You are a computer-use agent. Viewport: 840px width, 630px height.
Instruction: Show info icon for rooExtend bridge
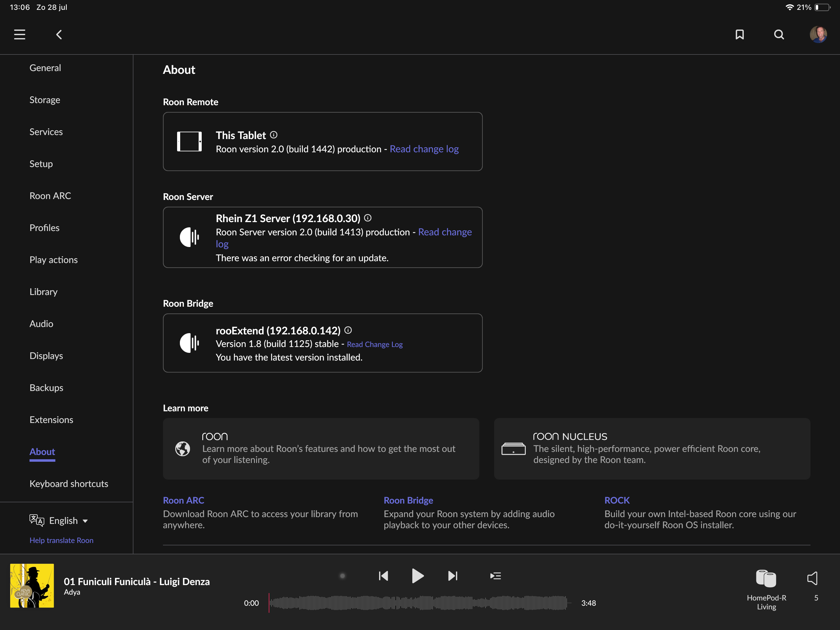pyautogui.click(x=348, y=330)
